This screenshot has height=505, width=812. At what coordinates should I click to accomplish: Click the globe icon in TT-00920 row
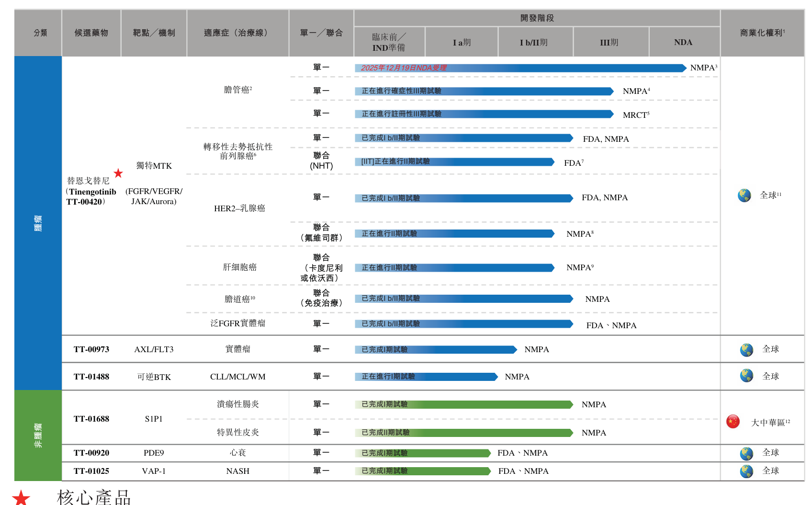pyautogui.click(x=746, y=453)
